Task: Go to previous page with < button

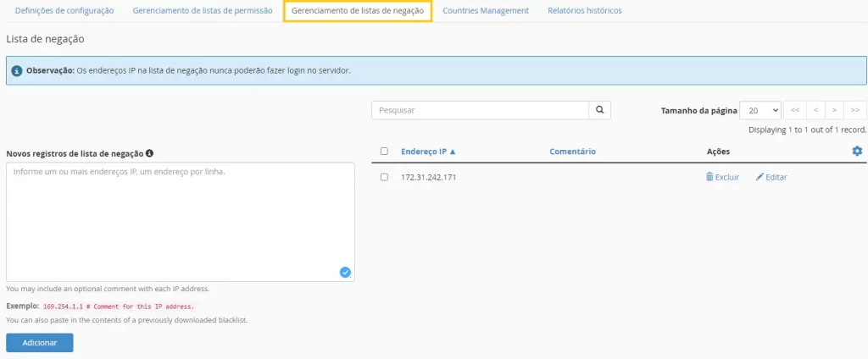Action: coord(815,110)
